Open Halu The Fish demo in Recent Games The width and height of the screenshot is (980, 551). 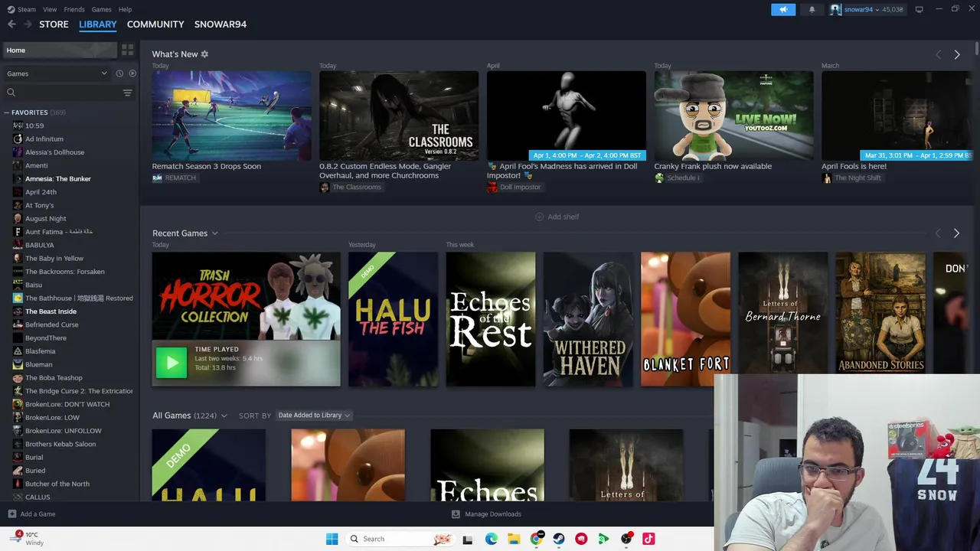(x=393, y=319)
